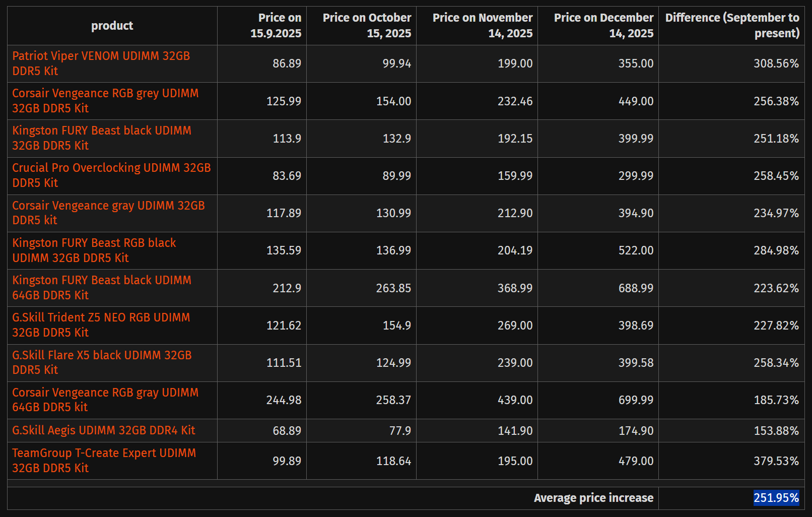The height and width of the screenshot is (517, 812).
Task: Open the G.Skill Aegis DDR4 Kit link
Action: tap(103, 430)
